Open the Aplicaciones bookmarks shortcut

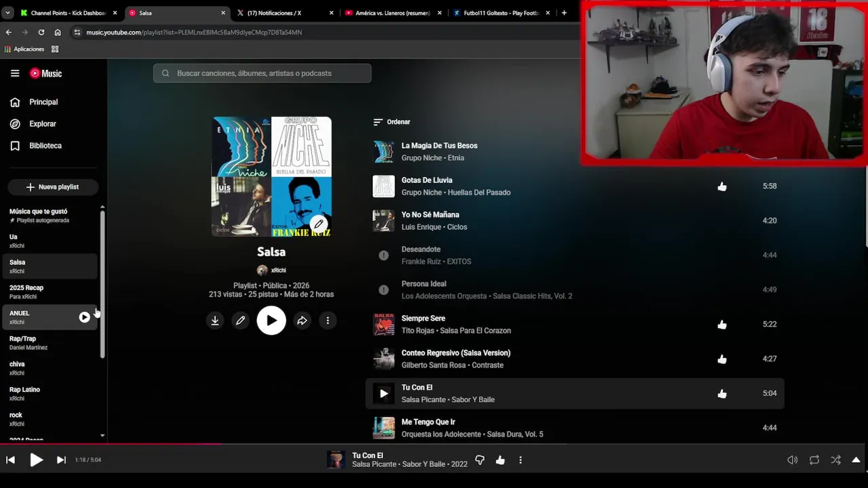[x=24, y=49]
